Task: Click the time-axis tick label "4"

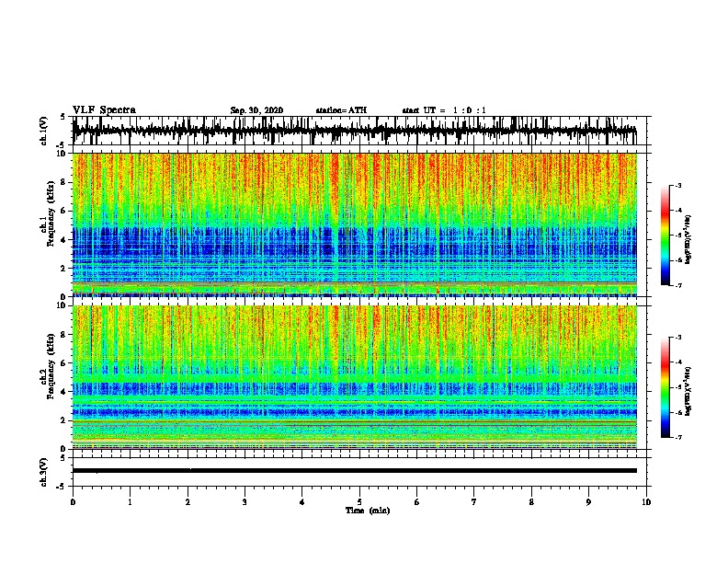Action: coord(302,502)
